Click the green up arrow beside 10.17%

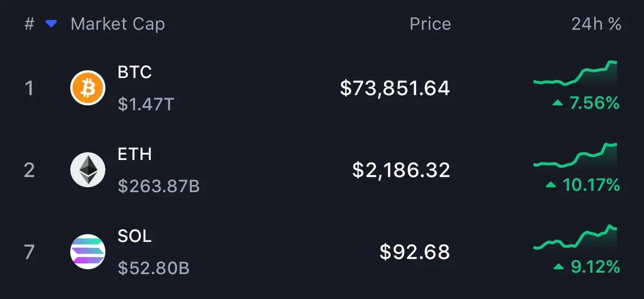(x=551, y=185)
